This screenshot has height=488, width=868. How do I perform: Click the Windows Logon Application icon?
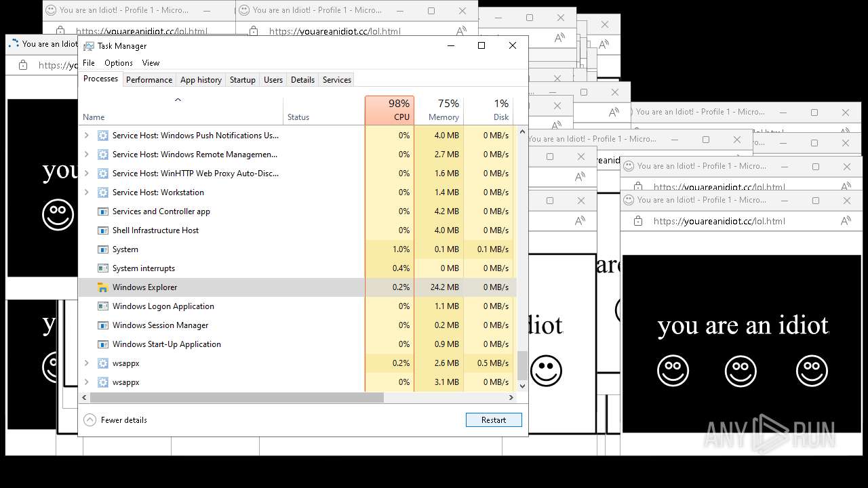103,306
